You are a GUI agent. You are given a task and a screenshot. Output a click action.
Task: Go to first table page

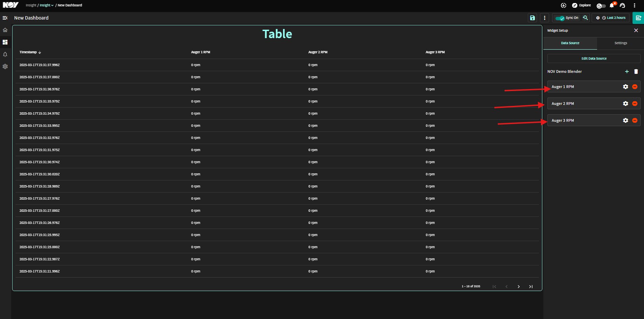point(494,287)
